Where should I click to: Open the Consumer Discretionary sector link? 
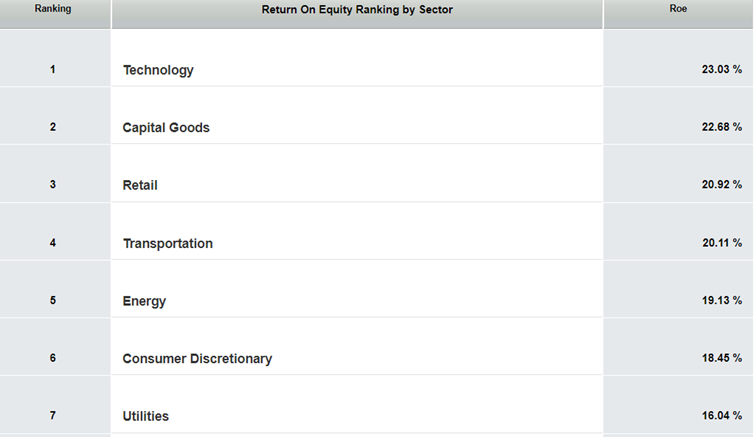pos(197,358)
